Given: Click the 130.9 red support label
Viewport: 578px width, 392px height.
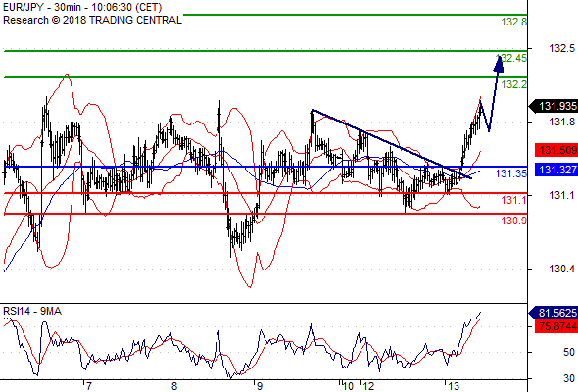Looking at the screenshot, I should pos(514,220).
